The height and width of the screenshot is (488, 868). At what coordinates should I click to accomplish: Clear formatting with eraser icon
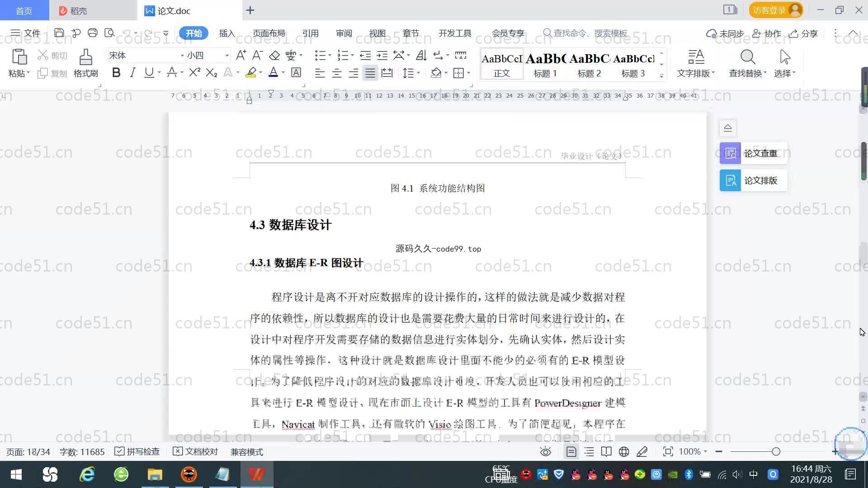(274, 56)
